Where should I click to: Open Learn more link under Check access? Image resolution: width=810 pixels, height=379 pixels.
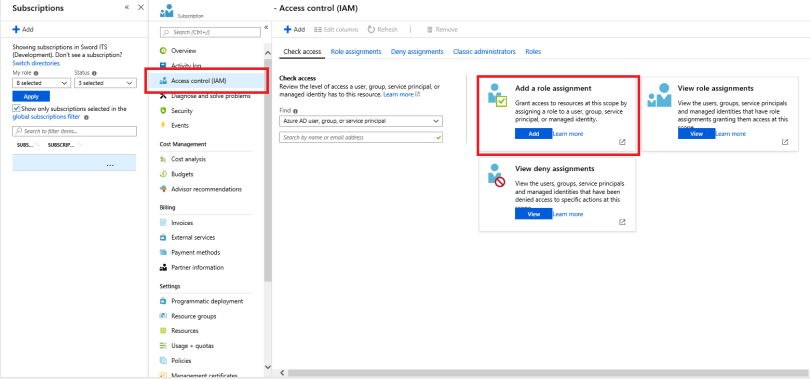tap(401, 95)
